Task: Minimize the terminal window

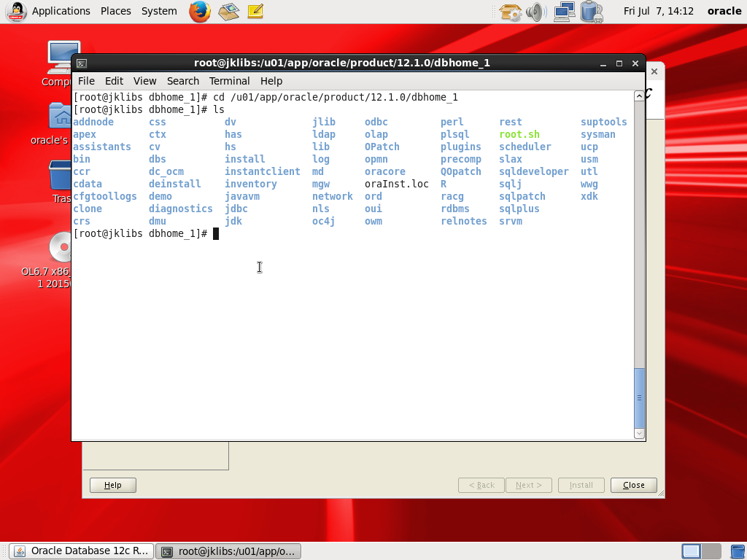Action: click(x=603, y=63)
